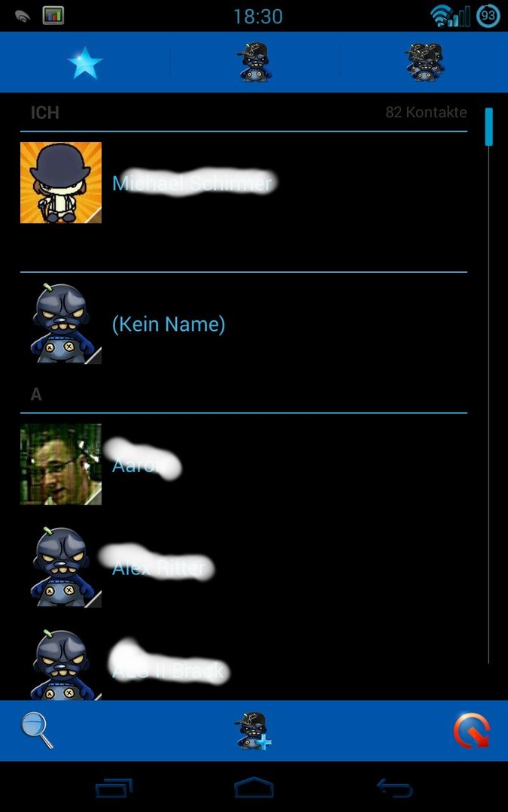Viewport: 508px width, 812px height.
Task: Open the groups tab with multiple figures
Action: (425, 62)
